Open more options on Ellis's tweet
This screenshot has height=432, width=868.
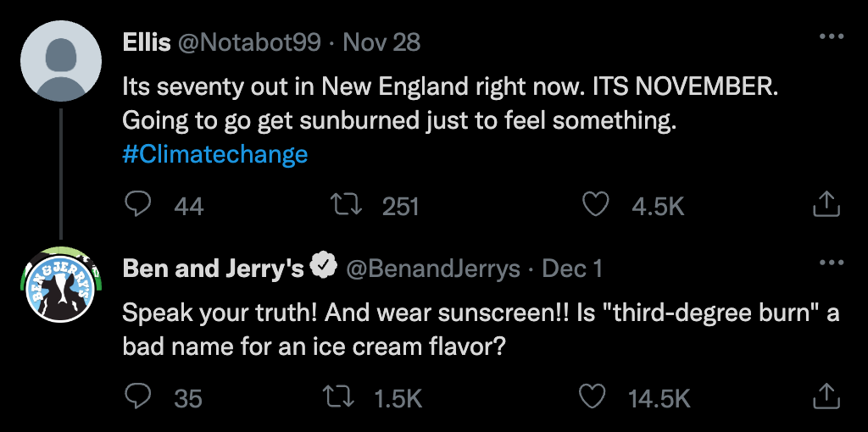click(831, 38)
